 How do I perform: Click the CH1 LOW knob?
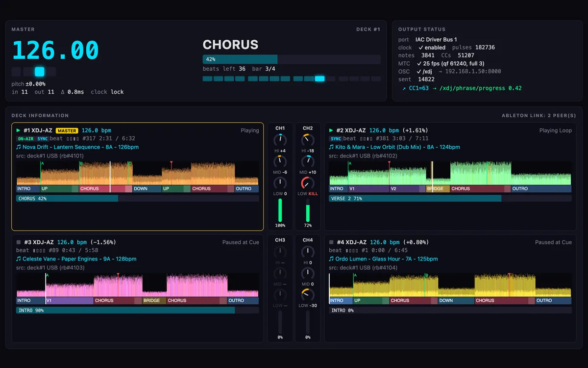point(280,183)
